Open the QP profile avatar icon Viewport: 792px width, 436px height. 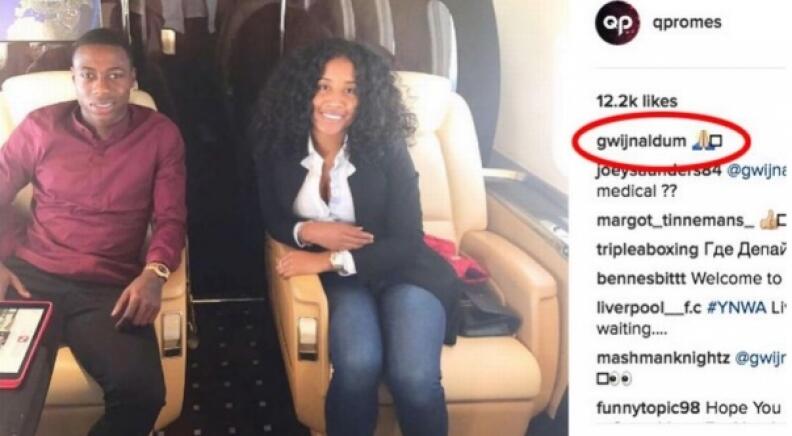617,23
